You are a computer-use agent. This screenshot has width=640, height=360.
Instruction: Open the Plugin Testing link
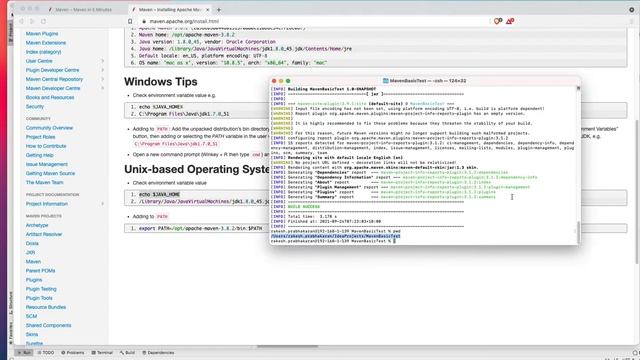pyautogui.click(x=41, y=289)
